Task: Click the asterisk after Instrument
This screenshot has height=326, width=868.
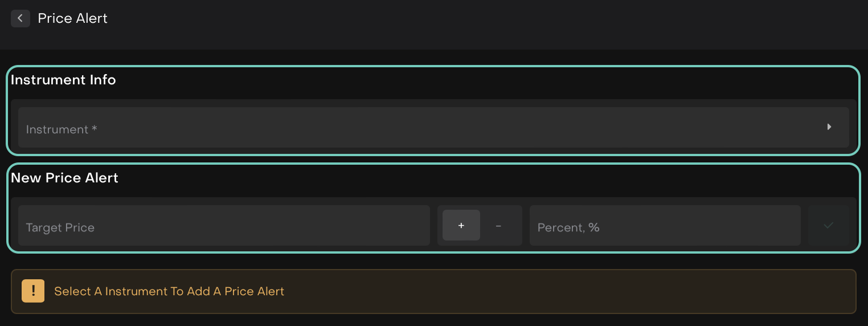Action: [x=95, y=128]
